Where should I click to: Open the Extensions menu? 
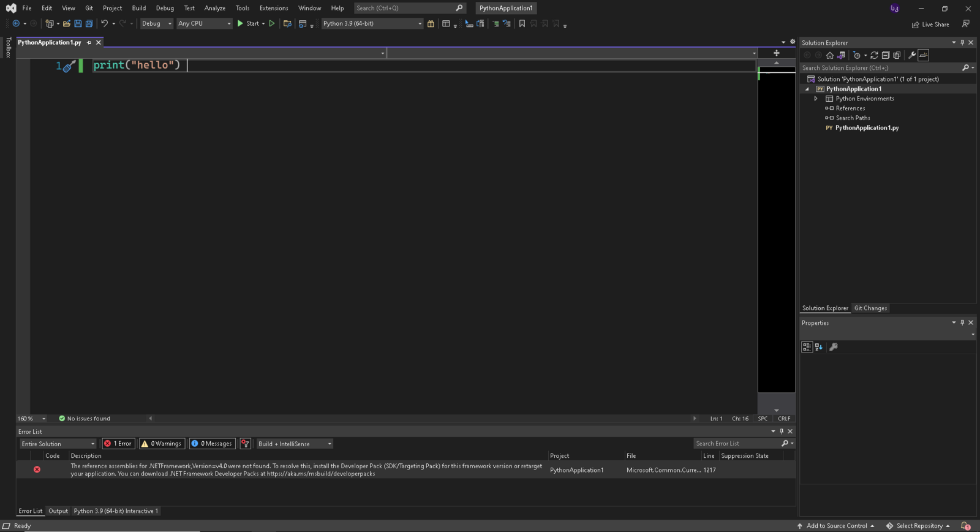click(x=274, y=8)
